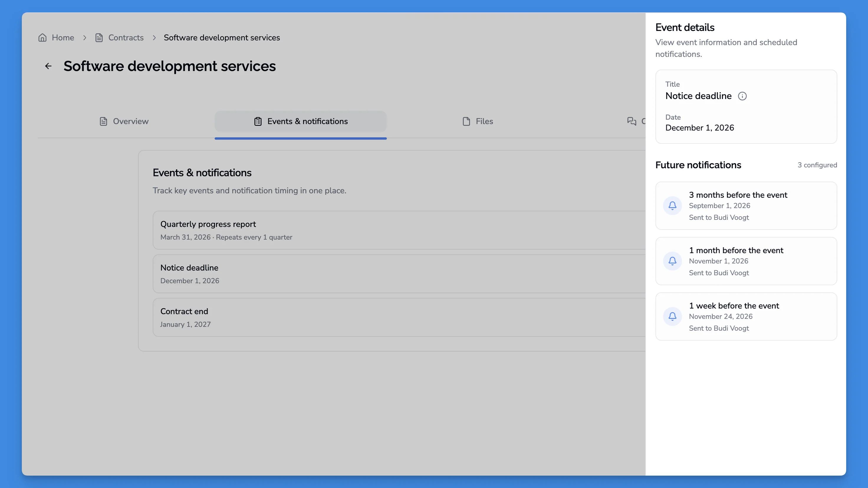Image resolution: width=868 pixels, height=488 pixels.
Task: Click the home icon in the breadcrumb
Action: pos(42,38)
